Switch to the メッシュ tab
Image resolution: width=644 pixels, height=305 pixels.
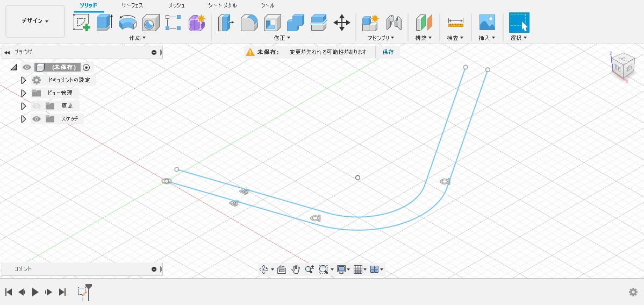point(177,5)
